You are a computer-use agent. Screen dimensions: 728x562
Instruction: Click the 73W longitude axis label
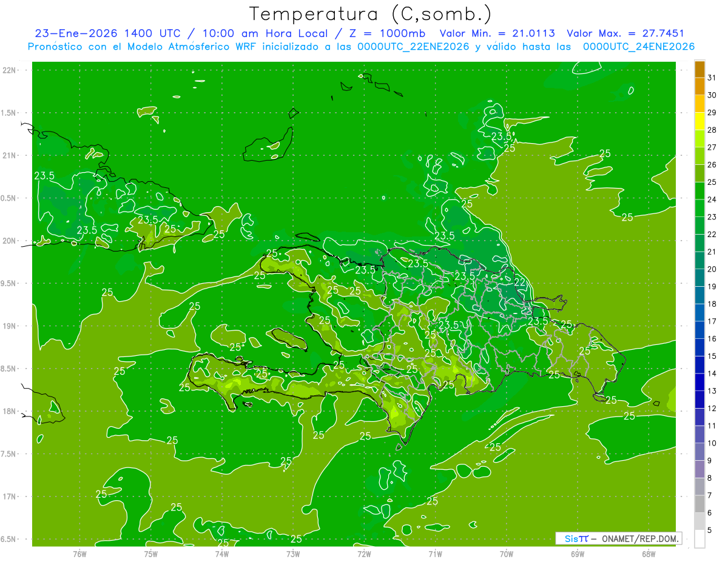click(x=293, y=554)
